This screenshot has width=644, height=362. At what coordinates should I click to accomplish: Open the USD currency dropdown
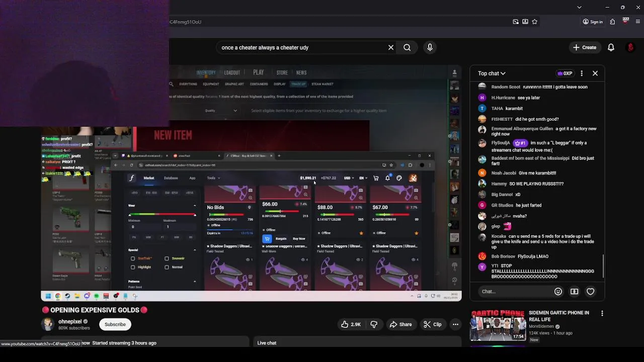pyautogui.click(x=349, y=178)
